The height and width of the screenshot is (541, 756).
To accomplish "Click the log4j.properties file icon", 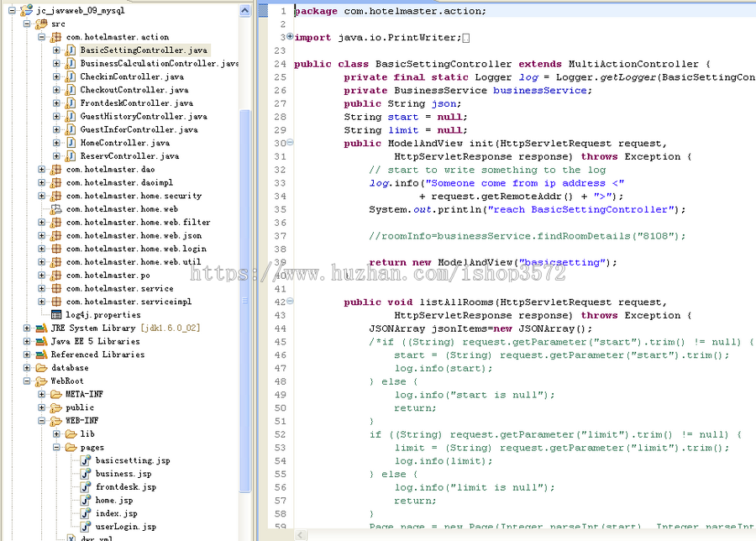I will 56,315.
